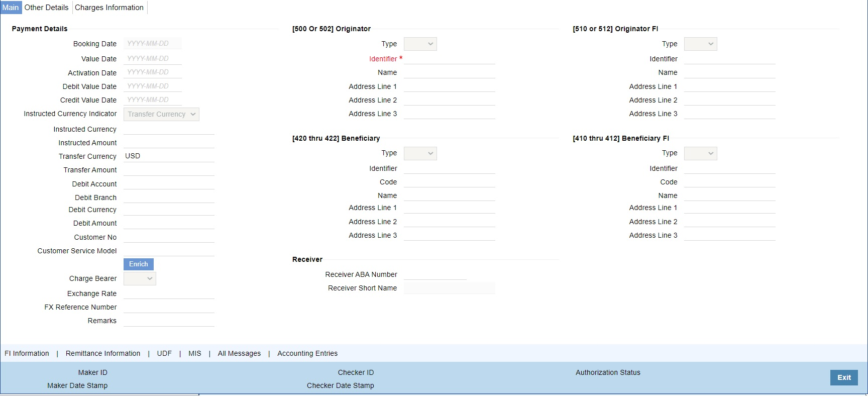Click the FX Reference Number field

[x=169, y=307]
